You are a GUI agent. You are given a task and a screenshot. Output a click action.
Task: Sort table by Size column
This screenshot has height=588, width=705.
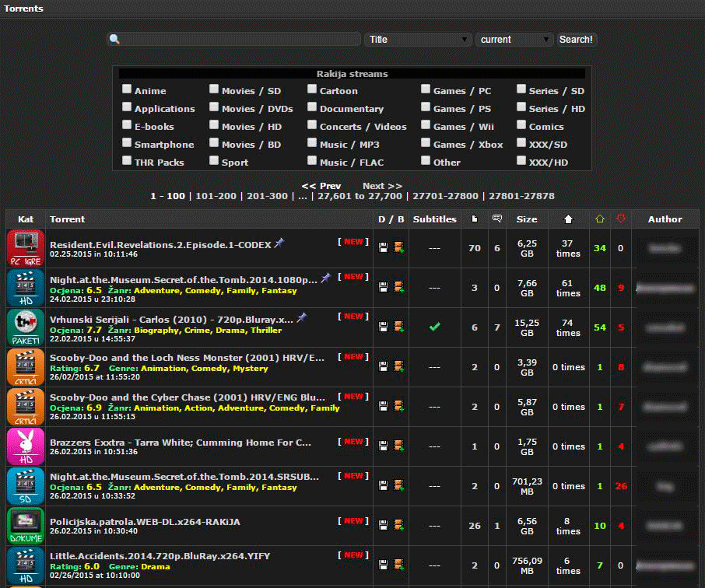tap(527, 219)
